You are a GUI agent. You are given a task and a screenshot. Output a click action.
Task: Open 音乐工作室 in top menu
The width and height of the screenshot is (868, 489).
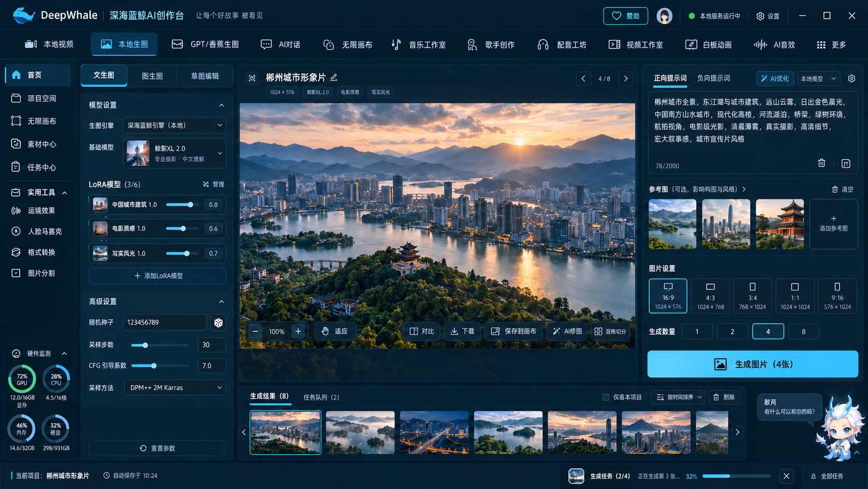click(x=418, y=45)
